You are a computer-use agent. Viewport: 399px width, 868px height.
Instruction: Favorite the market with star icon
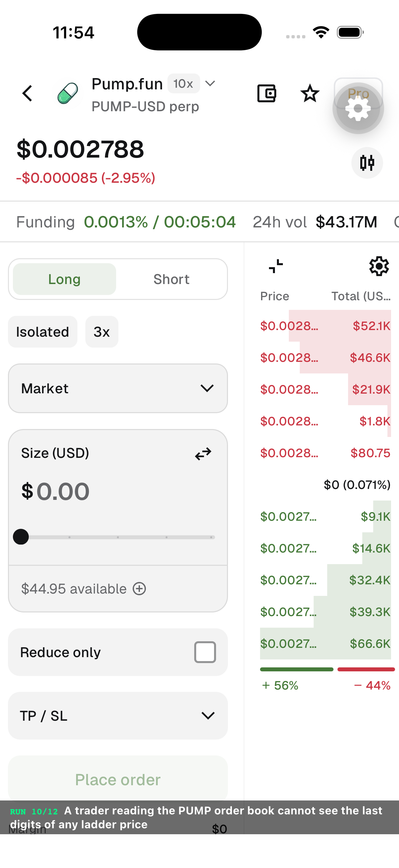(310, 93)
